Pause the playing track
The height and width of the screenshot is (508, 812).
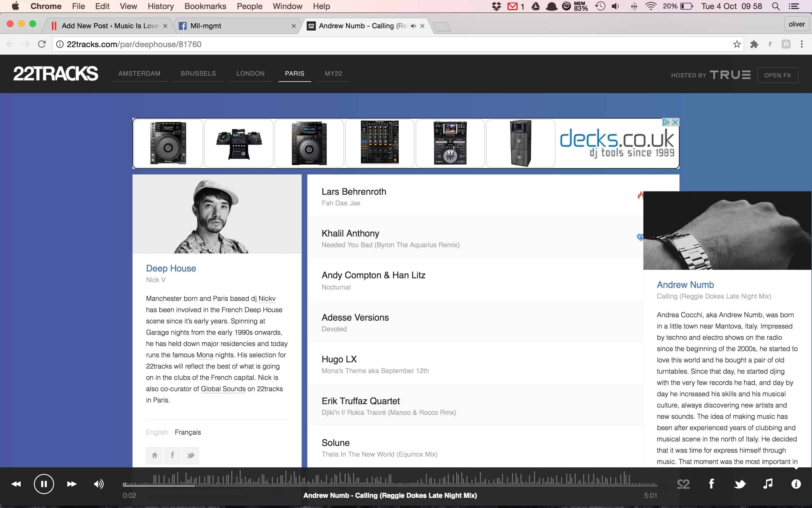(x=44, y=484)
